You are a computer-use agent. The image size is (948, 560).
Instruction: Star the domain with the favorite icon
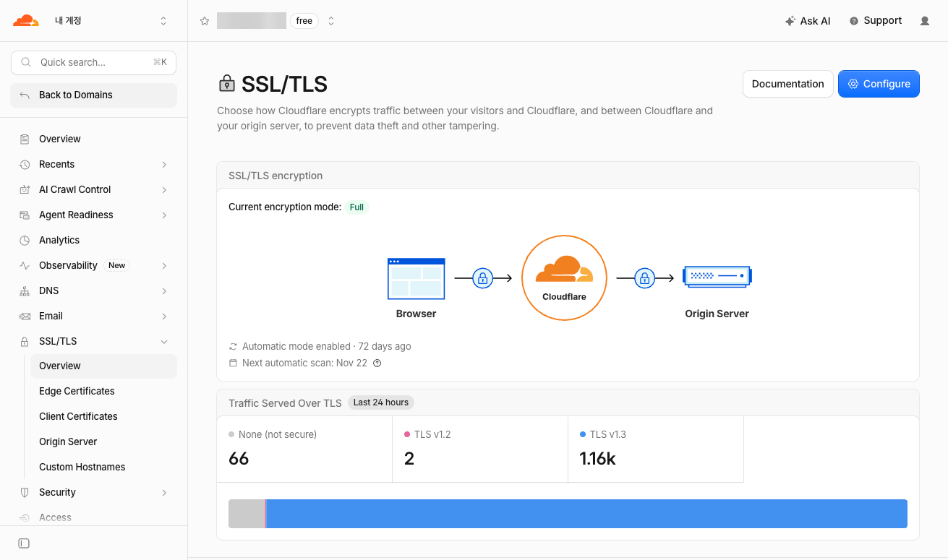[205, 21]
